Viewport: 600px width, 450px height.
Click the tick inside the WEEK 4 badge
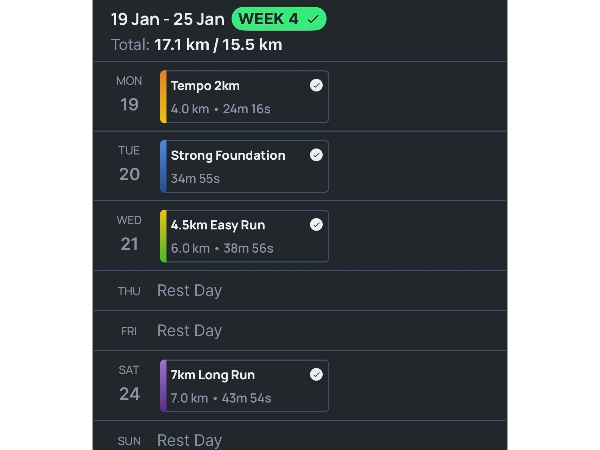click(313, 19)
